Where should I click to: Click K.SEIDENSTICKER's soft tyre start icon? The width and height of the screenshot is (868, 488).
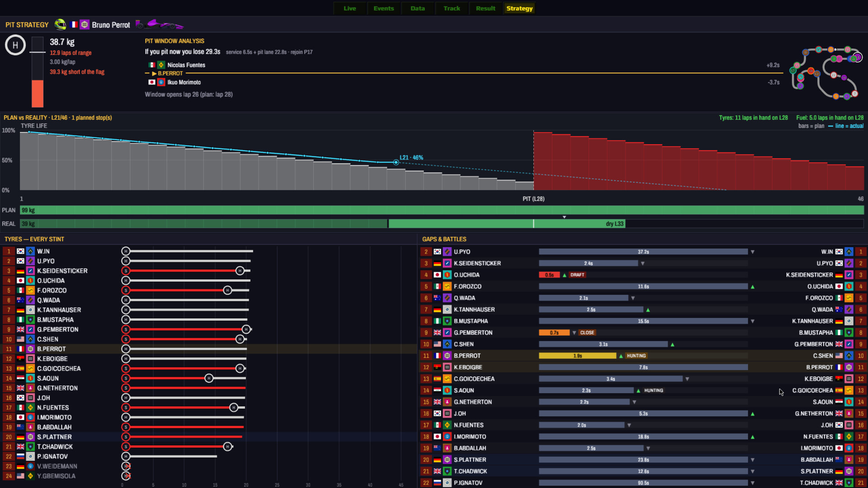tap(126, 271)
